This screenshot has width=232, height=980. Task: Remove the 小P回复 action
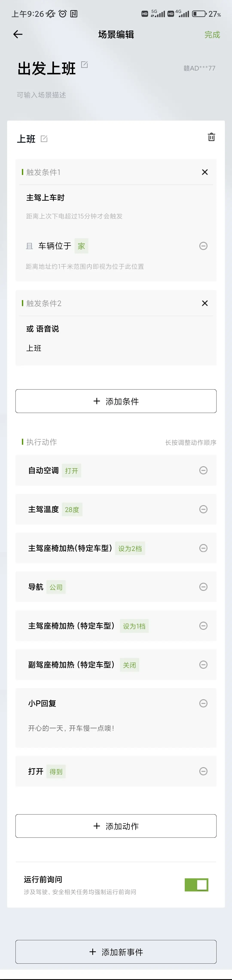point(203,703)
